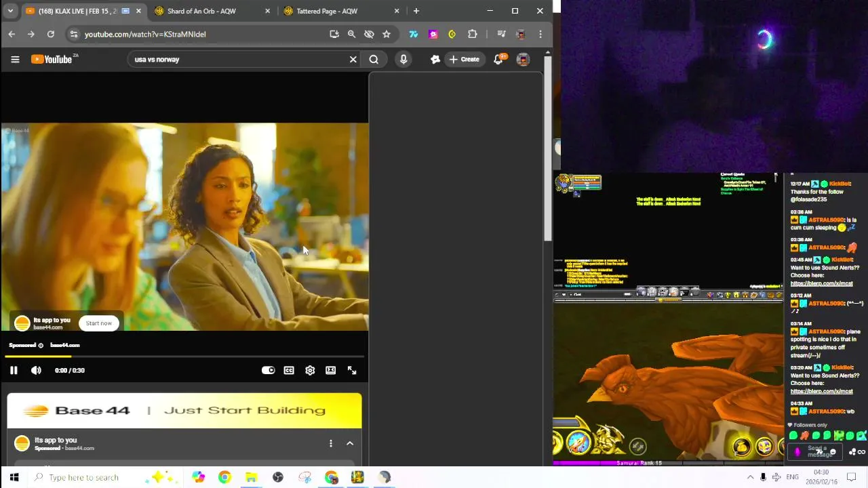Image resolution: width=868 pixels, height=488 pixels.
Task: Open the yellow hexagon extension icon
Action: click(x=452, y=34)
